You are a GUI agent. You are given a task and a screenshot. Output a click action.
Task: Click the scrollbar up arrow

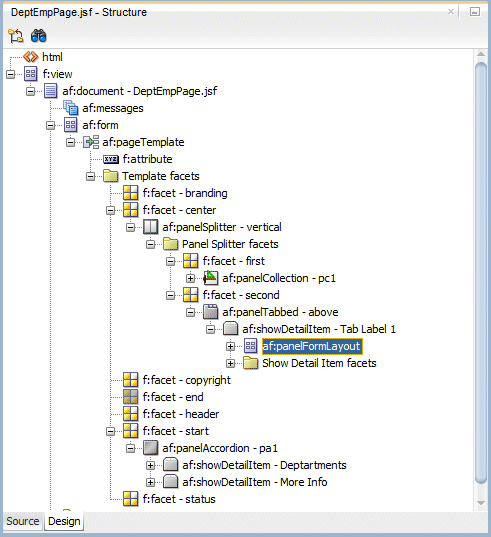481,54
